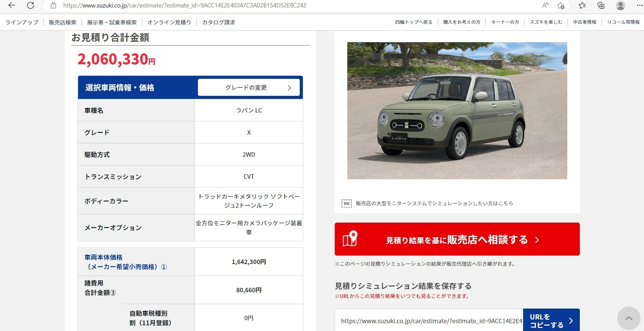Open the read aloud icon
Viewport: 644px width, 331px height.
point(545,5)
